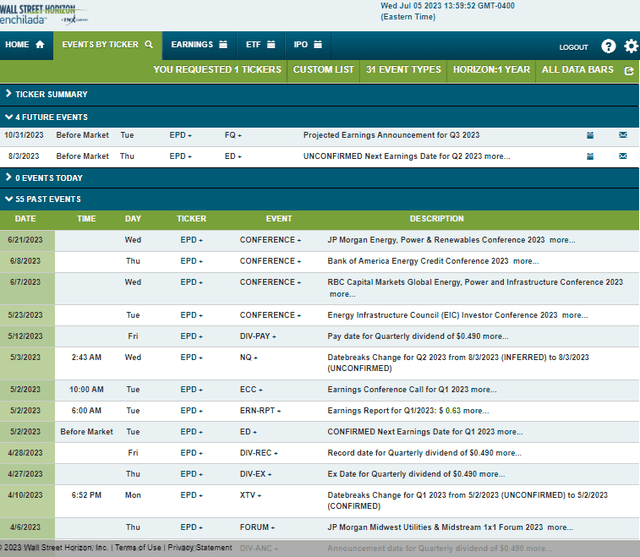Open ED event dropdown in 8/3/2023 row

(x=233, y=156)
